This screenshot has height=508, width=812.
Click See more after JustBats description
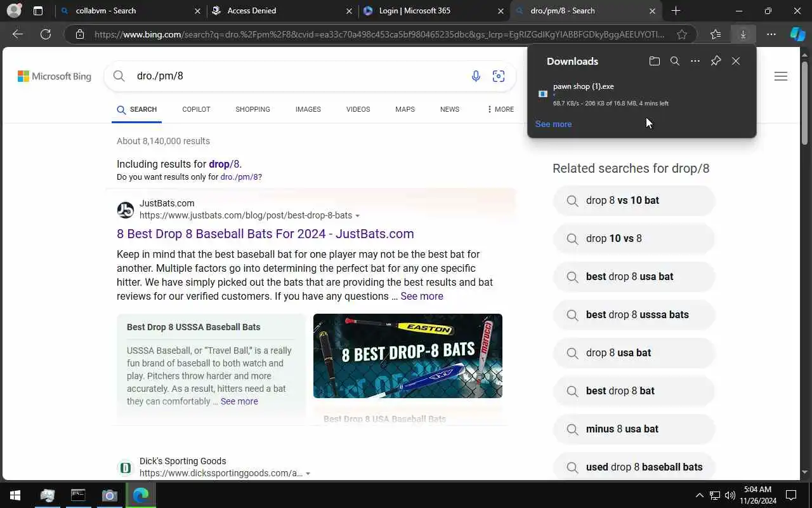click(422, 296)
